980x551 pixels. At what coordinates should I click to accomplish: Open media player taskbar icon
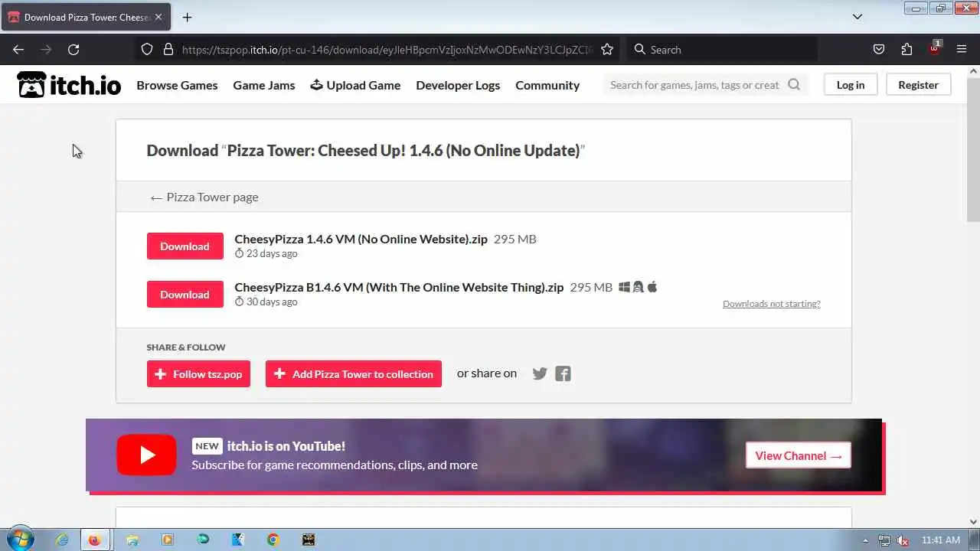click(x=168, y=540)
